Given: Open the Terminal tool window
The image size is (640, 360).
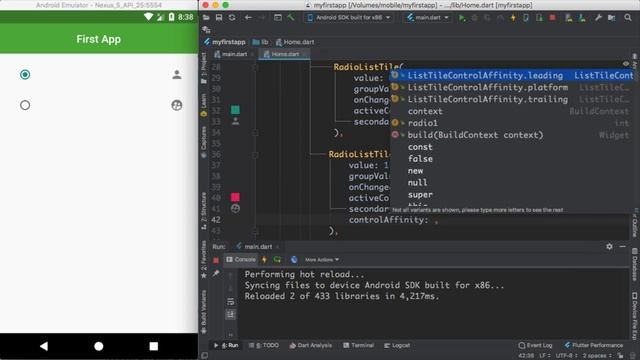Looking at the screenshot, I should (359, 345).
